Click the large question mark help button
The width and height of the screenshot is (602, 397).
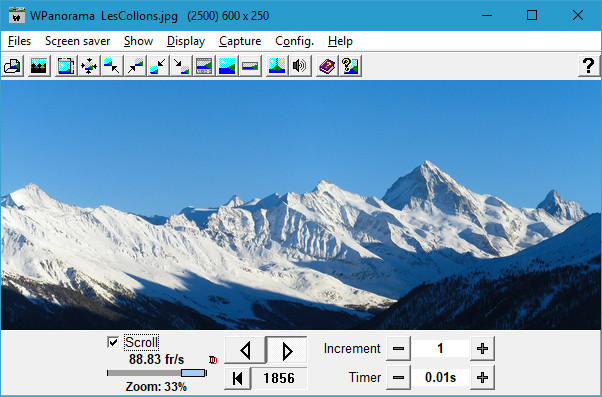(589, 66)
